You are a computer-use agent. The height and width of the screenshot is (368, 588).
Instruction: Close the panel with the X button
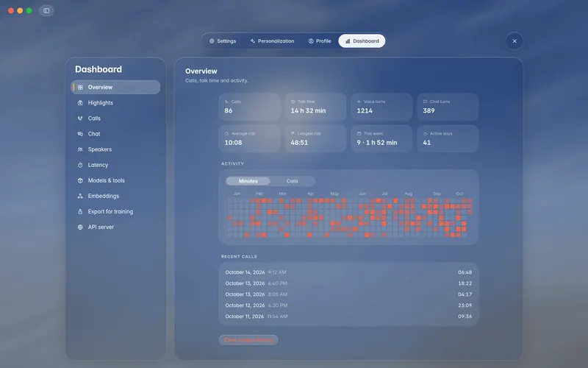(x=514, y=41)
